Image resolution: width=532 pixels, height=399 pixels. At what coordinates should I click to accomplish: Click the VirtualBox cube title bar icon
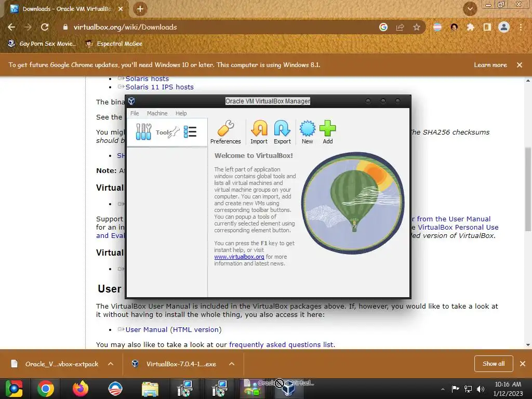pyautogui.click(x=131, y=101)
